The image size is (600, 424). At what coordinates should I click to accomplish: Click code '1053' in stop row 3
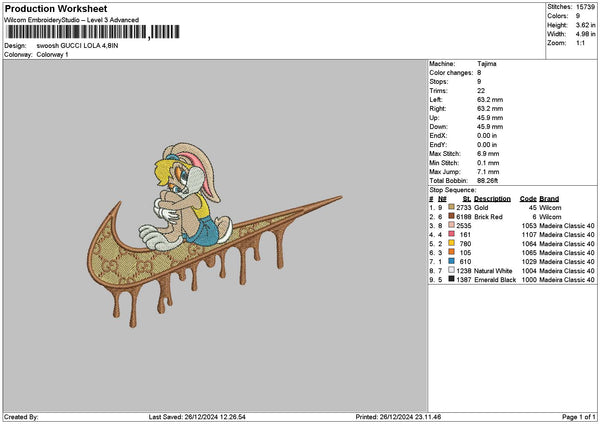click(x=529, y=226)
